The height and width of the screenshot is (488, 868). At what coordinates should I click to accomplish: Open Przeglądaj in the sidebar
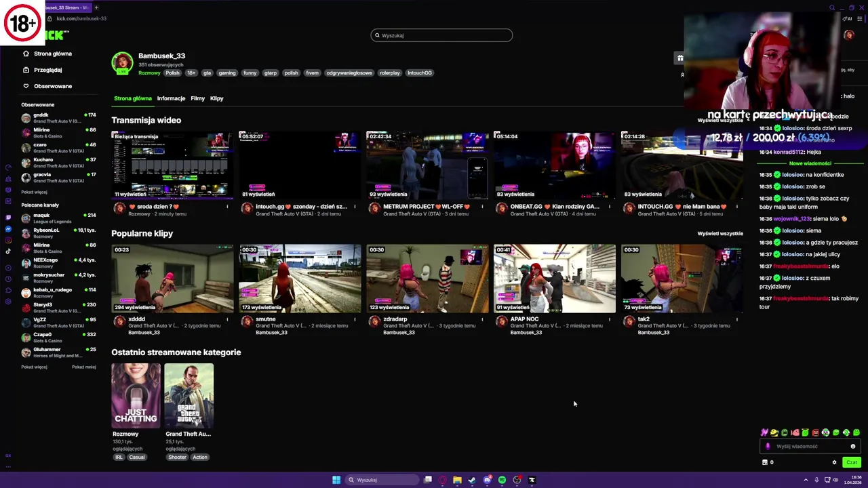tap(42, 70)
